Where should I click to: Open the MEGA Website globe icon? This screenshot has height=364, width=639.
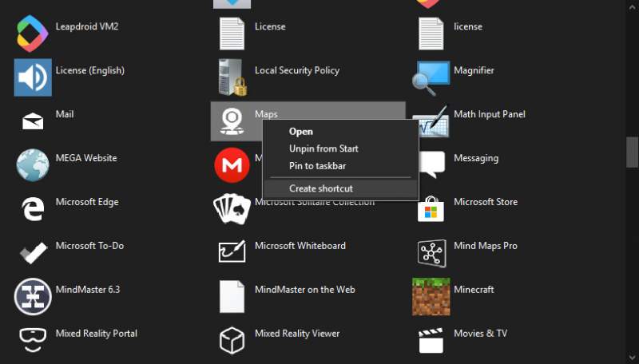pos(33,165)
